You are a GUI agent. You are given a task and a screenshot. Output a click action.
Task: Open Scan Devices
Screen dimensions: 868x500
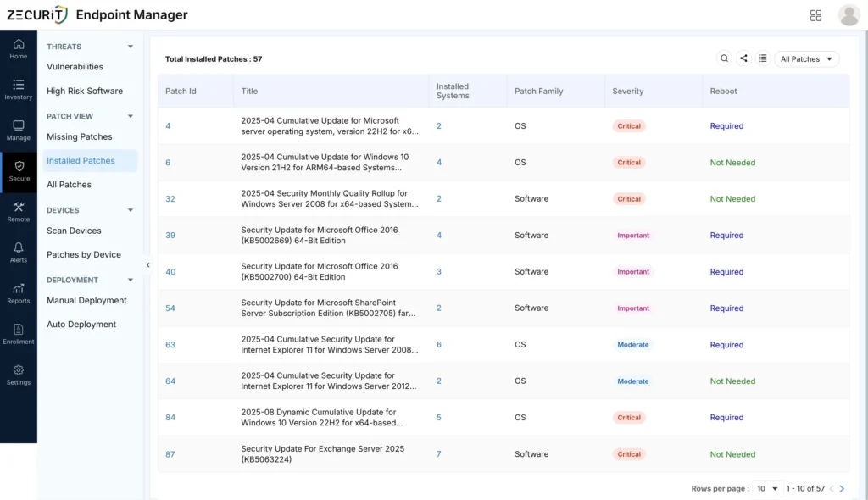(x=74, y=231)
